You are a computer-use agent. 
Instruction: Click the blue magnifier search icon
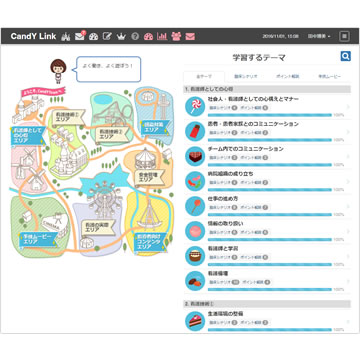[345, 56]
